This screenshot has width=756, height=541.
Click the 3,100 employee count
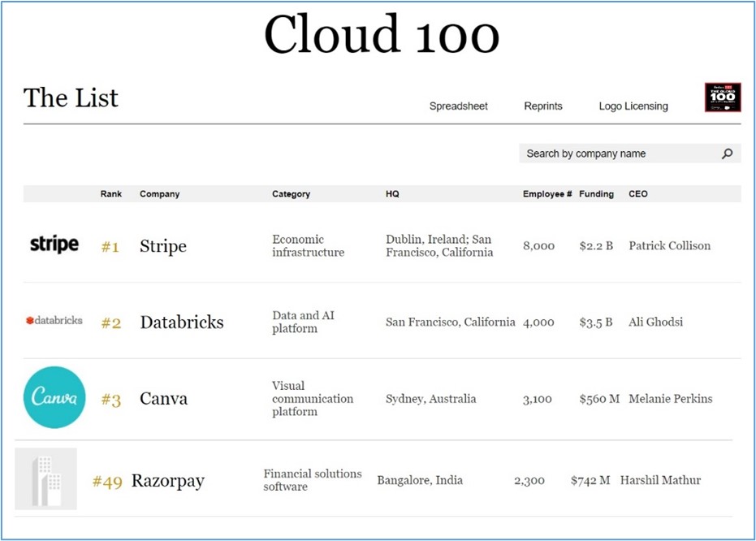pyautogui.click(x=537, y=399)
